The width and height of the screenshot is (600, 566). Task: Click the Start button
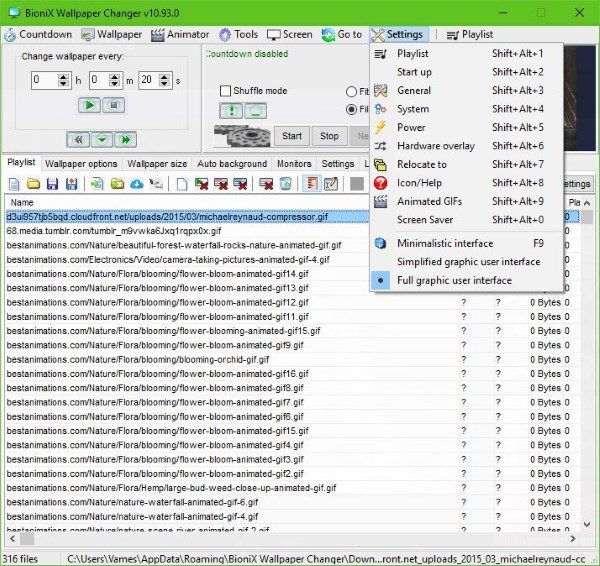point(292,136)
